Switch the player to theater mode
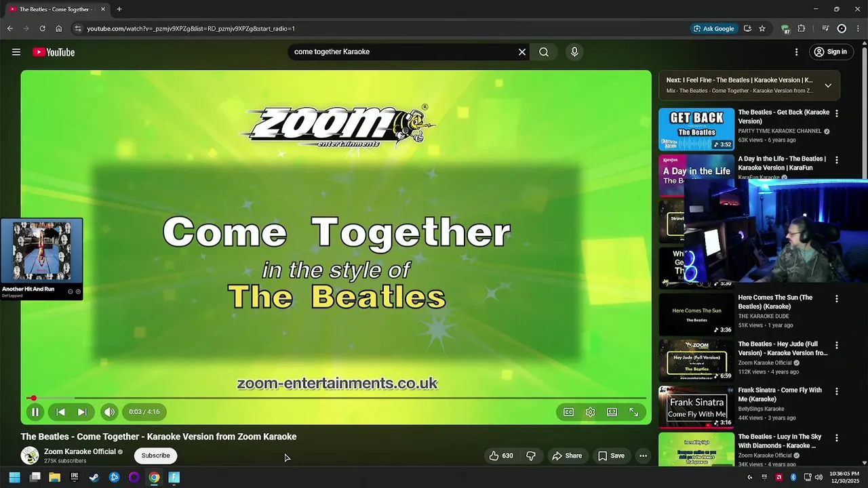Viewport: 868px width, 488px height. point(612,412)
